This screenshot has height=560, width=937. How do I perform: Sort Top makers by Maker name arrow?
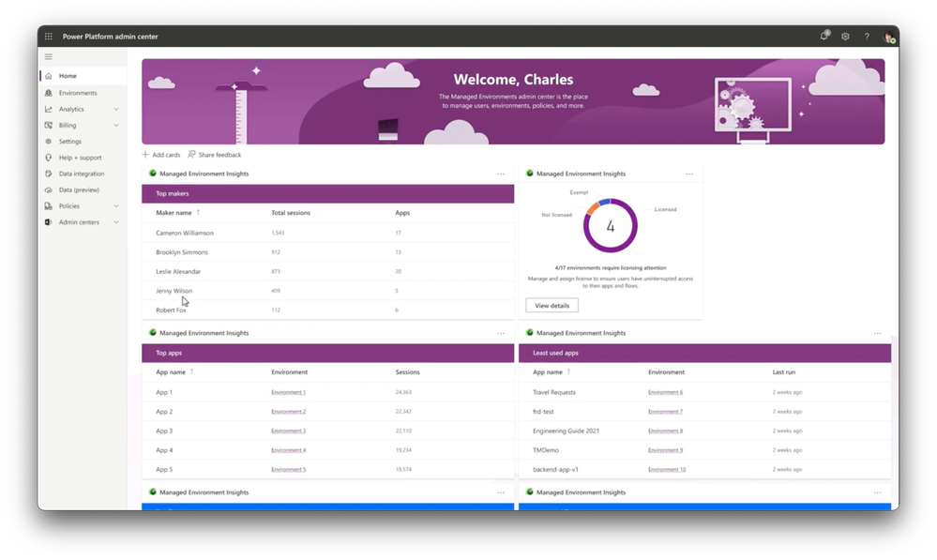pyautogui.click(x=198, y=212)
